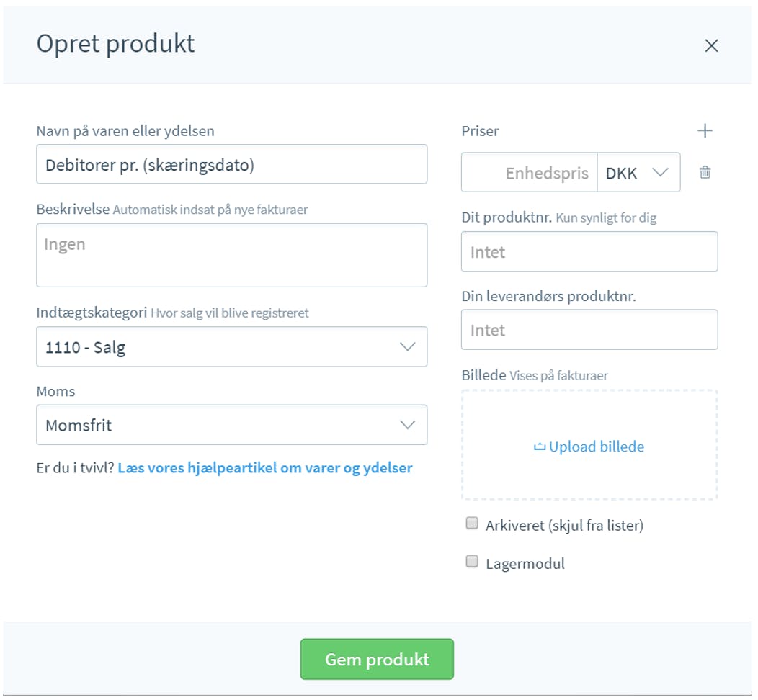Select the Din leverandørs produktnr. field
Viewport: 758px width, 700px height.
coord(589,330)
